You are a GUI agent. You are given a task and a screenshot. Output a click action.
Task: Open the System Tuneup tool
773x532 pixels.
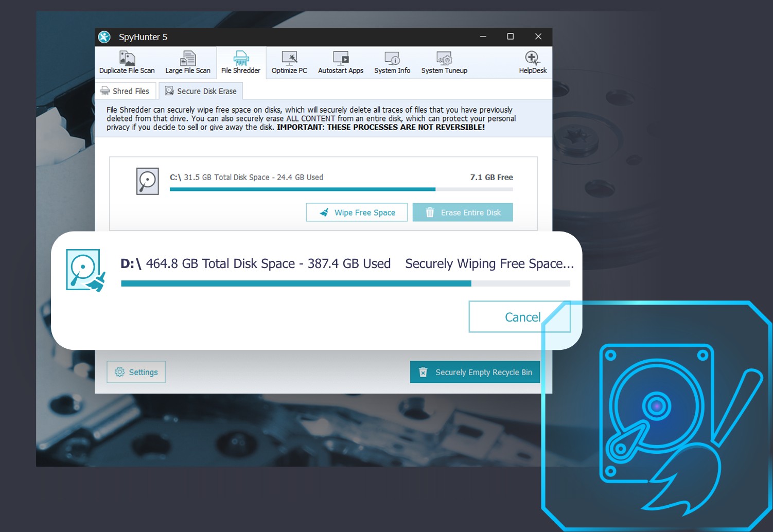[x=444, y=62]
